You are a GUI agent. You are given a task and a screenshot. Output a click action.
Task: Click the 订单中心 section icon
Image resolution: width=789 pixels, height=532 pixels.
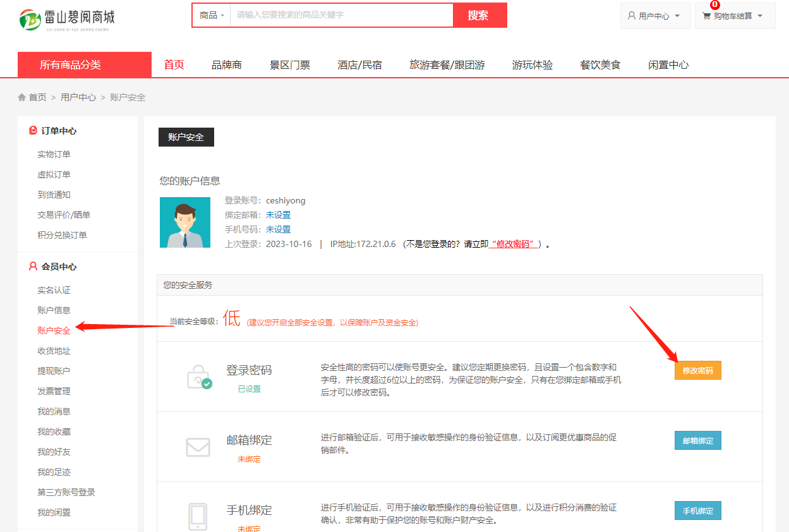[x=33, y=131]
